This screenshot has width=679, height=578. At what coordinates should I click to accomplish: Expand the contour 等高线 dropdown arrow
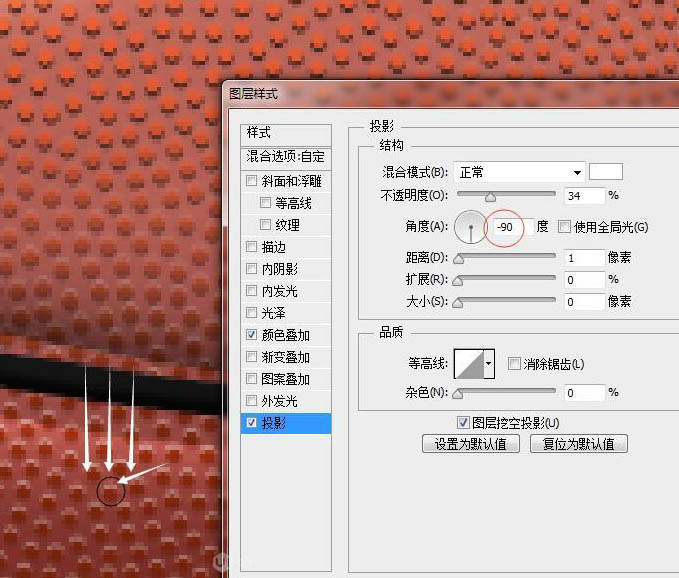[x=489, y=364]
